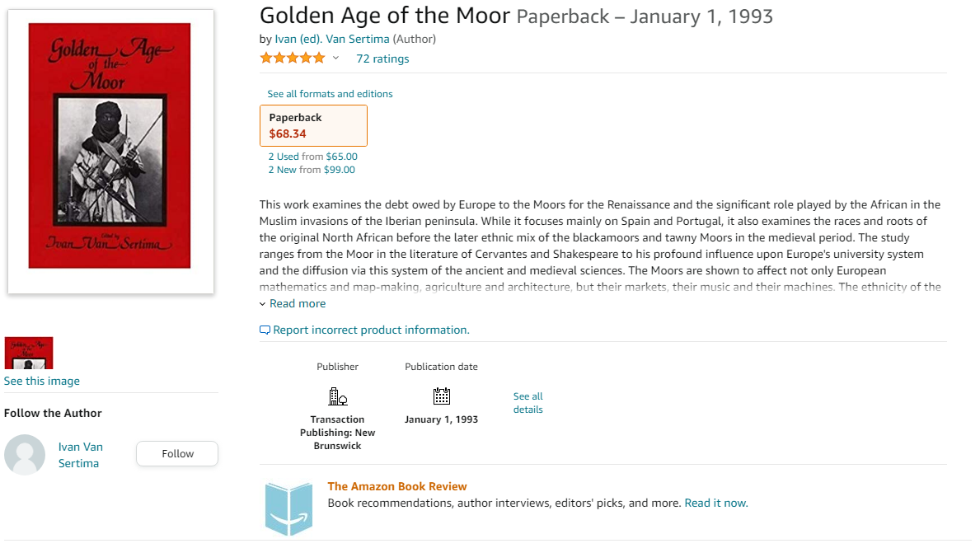Screen dimensions: 980x548
Task: Select the Paperback format option
Action: pos(313,125)
